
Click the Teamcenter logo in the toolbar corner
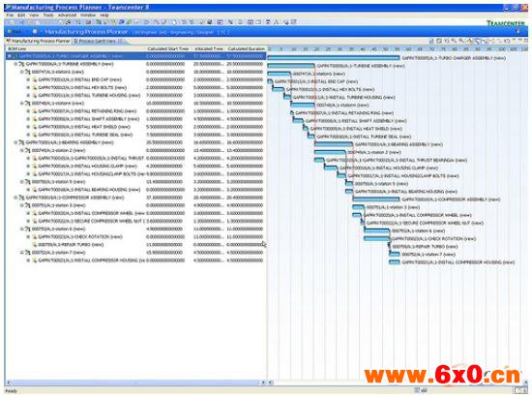click(x=506, y=23)
